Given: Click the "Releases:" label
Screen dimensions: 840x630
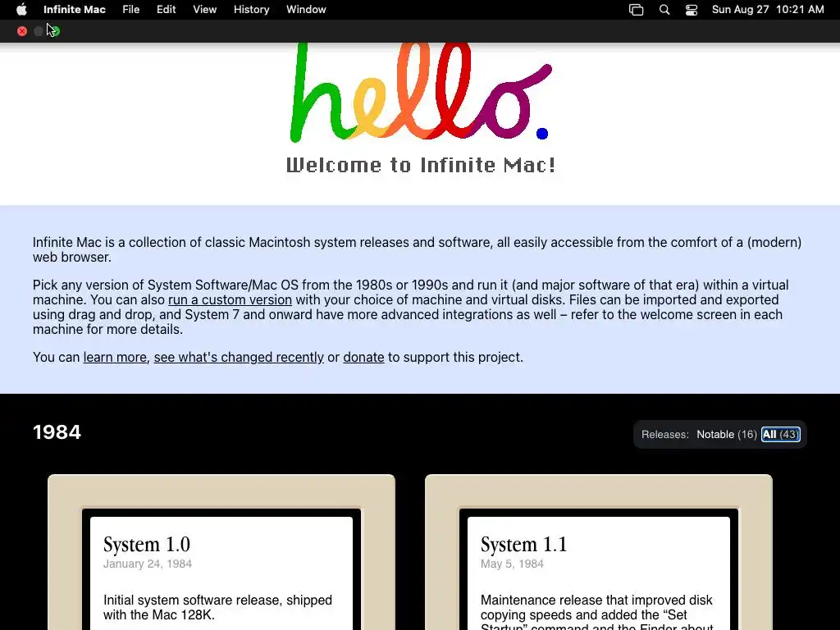Looking at the screenshot, I should [x=664, y=435].
